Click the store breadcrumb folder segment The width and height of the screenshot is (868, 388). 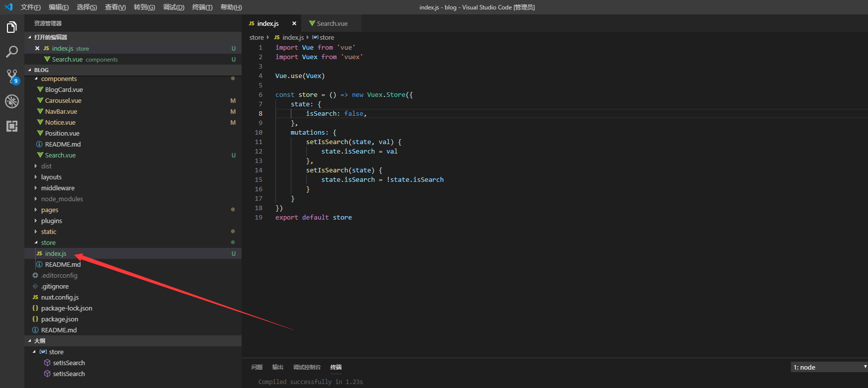tap(257, 37)
